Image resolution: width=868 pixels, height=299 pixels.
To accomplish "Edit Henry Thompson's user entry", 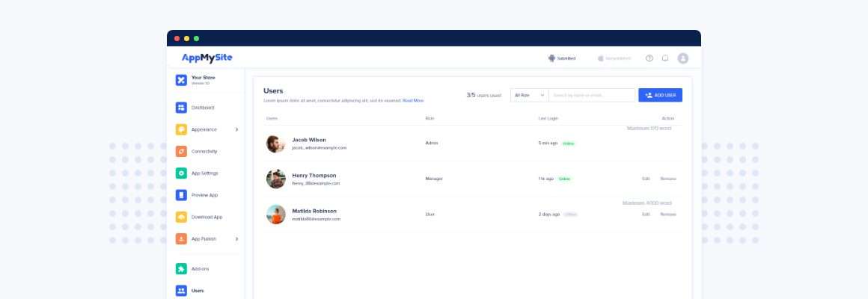I will 646,179.
